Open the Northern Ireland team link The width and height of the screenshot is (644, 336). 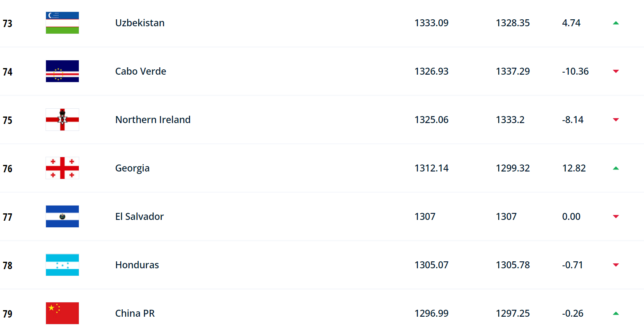point(153,120)
